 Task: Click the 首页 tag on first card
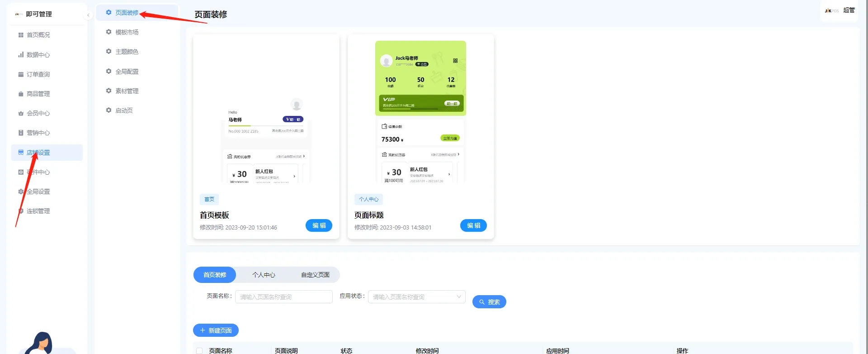(209, 199)
